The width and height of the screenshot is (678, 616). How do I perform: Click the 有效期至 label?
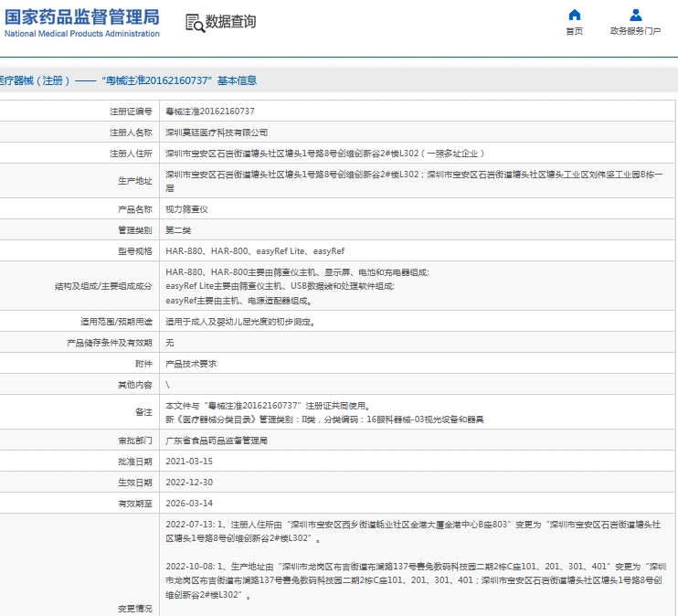(135, 503)
